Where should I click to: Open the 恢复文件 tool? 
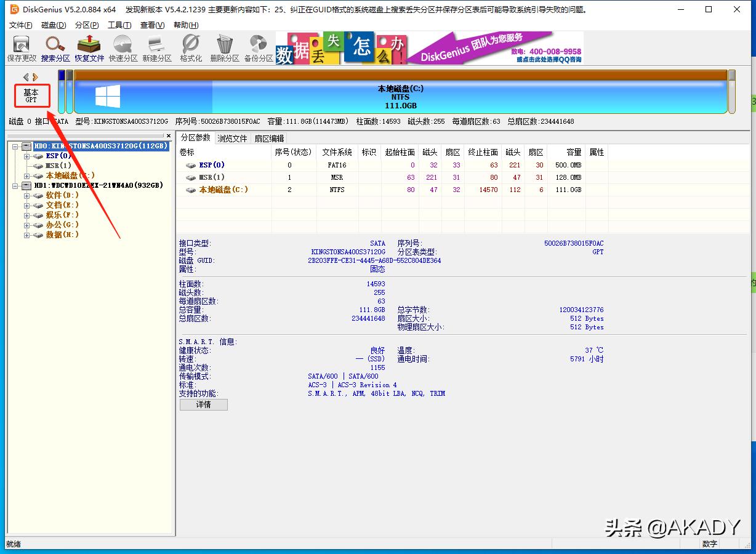pyautogui.click(x=89, y=48)
